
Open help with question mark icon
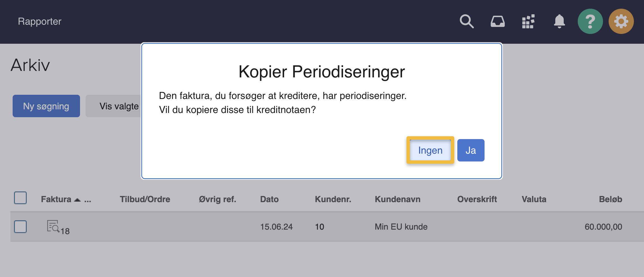point(590,22)
